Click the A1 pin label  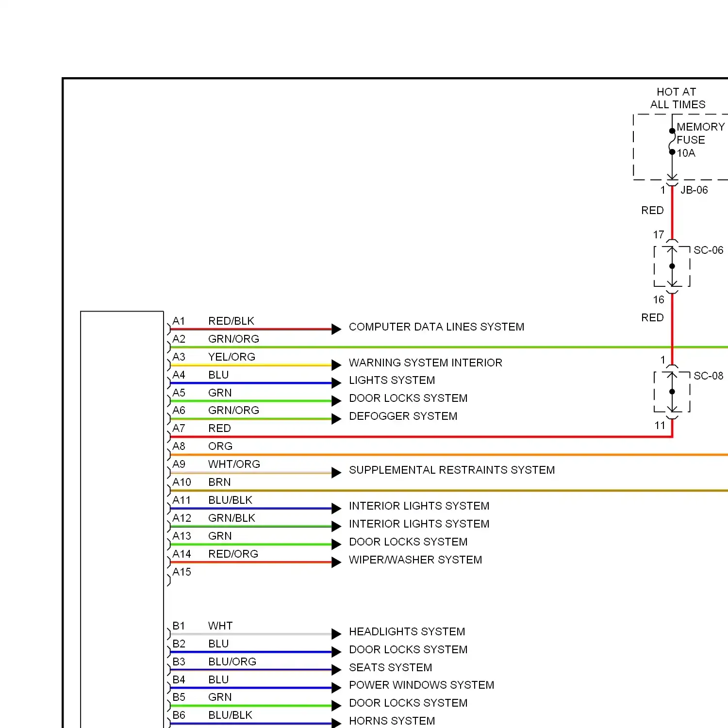coord(179,321)
